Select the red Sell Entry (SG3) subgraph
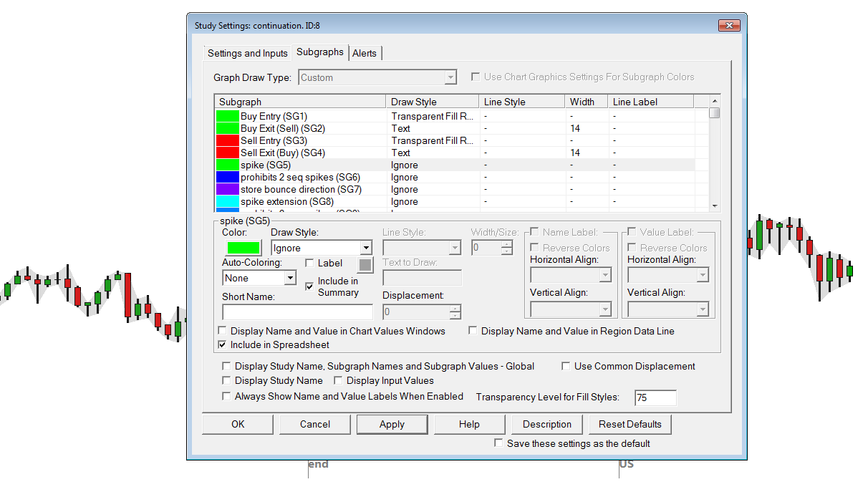This screenshot has height=492, width=868. click(x=273, y=140)
